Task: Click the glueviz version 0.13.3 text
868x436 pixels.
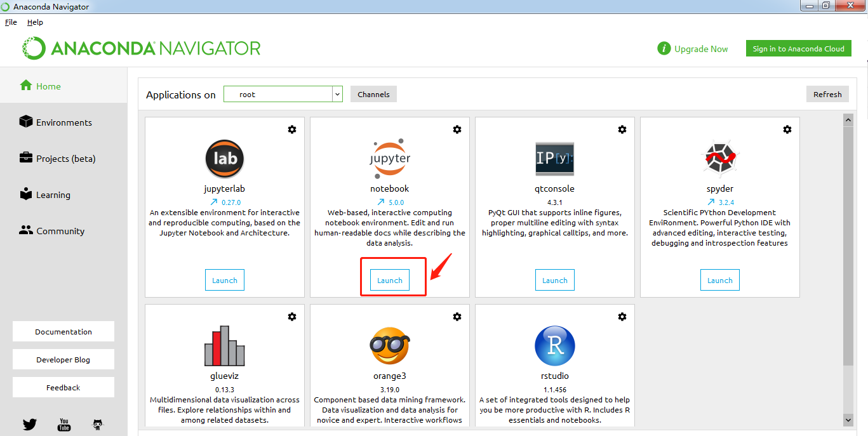Action: 225,390
